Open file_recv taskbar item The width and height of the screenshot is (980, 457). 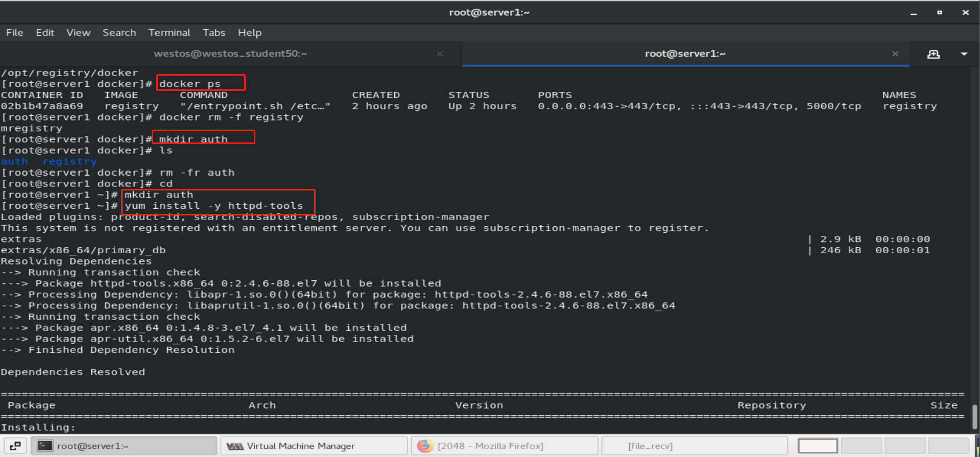[695, 446]
